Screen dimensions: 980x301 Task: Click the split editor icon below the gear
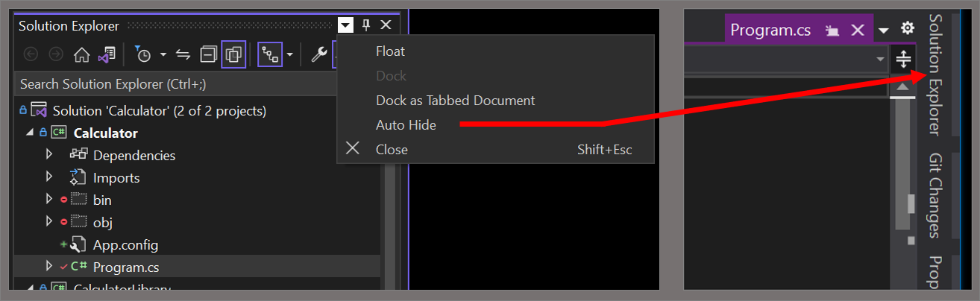click(902, 58)
